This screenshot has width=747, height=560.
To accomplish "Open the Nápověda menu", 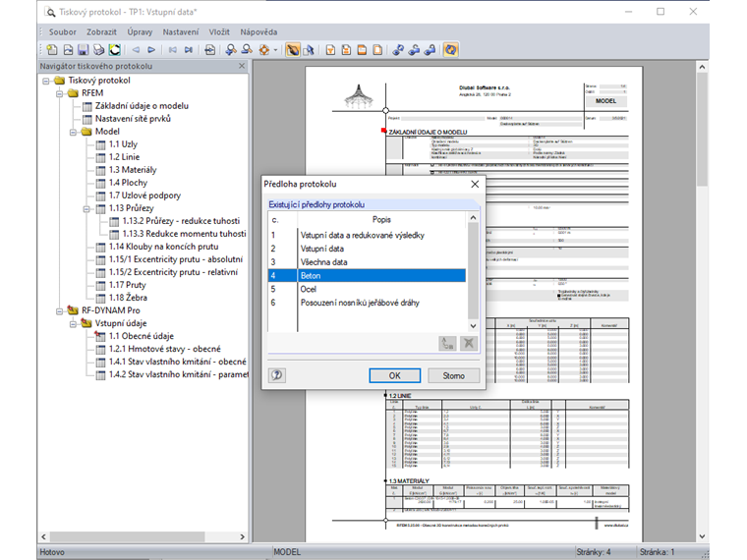I will [259, 31].
